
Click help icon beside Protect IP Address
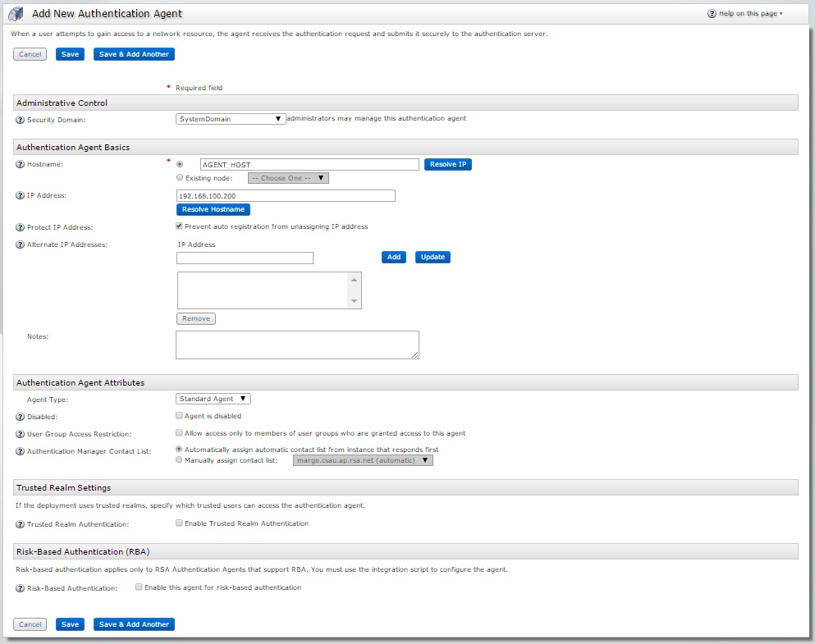coord(21,227)
